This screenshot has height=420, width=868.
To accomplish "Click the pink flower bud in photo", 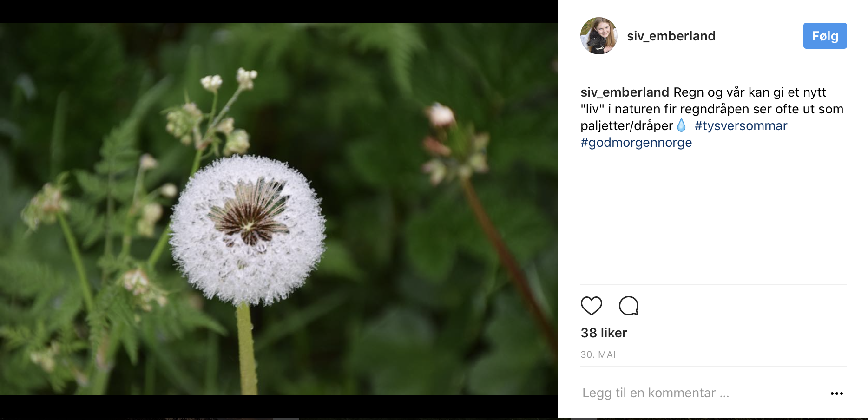I will click(440, 115).
